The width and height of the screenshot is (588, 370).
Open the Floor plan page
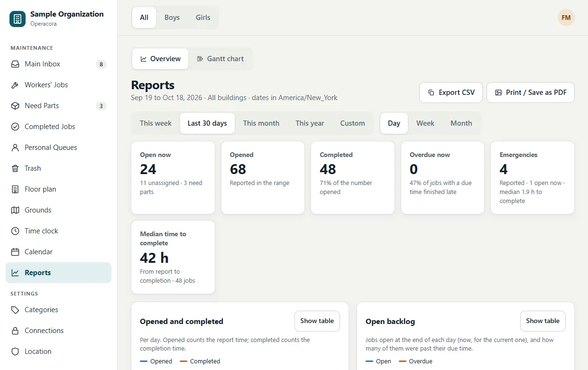[x=58, y=189]
